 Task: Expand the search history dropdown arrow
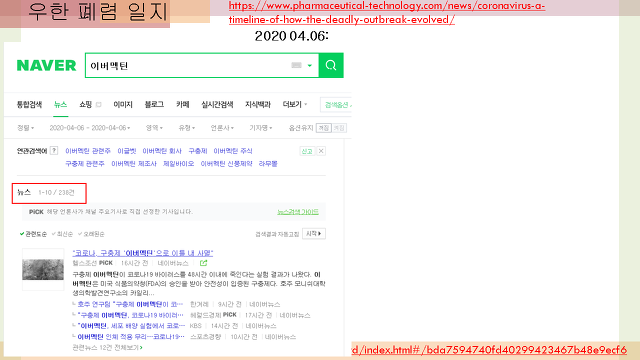pyautogui.click(x=310, y=65)
